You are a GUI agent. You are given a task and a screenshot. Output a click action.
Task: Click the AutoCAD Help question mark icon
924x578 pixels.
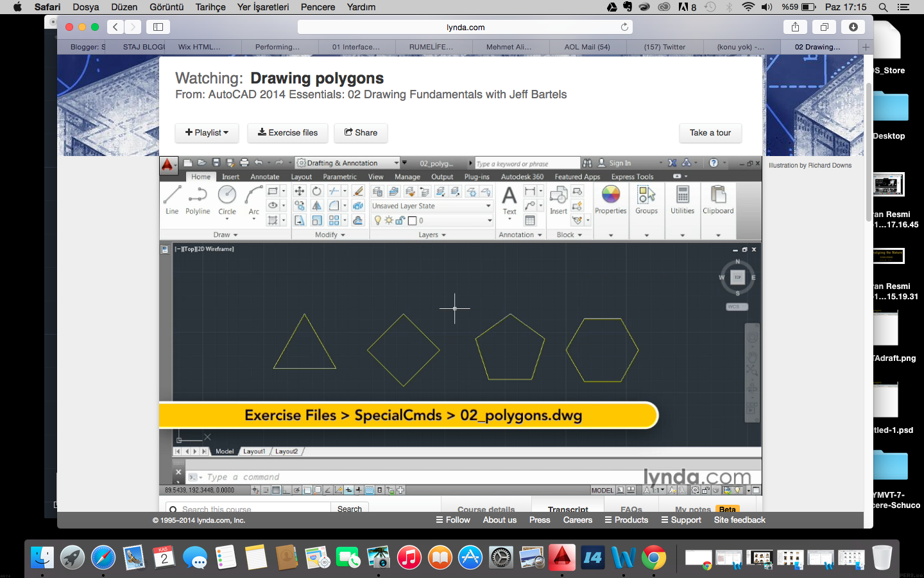click(x=714, y=163)
